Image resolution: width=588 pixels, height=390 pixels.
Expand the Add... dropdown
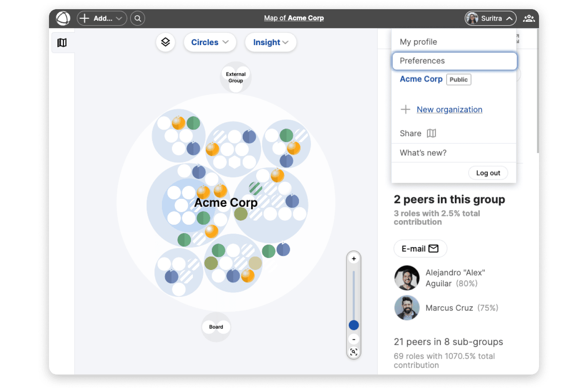point(102,18)
